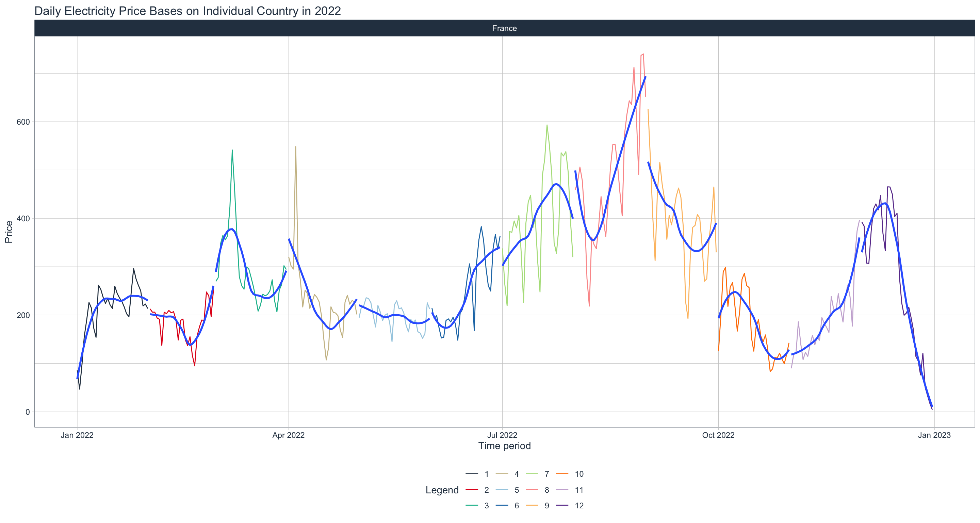Click the Oct 2022 x-axis label
The height and width of the screenshot is (523, 980).
click(718, 435)
